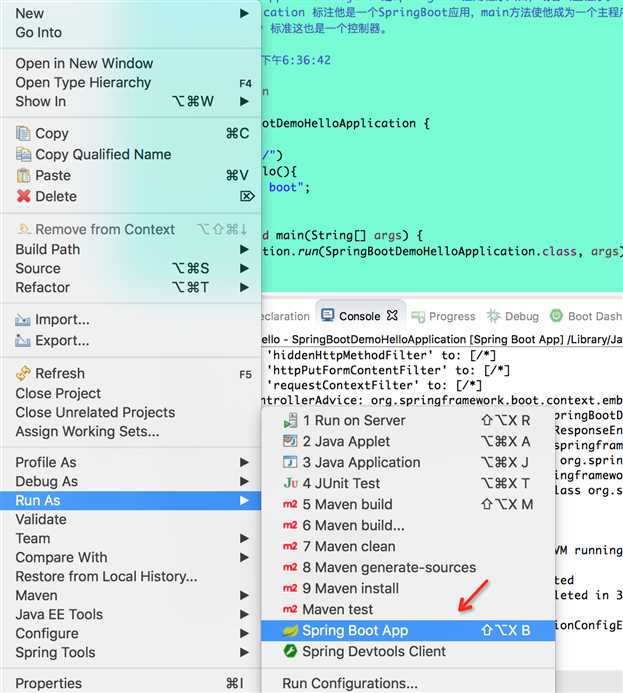
Task: Close the Console tab with its X
Action: (392, 315)
